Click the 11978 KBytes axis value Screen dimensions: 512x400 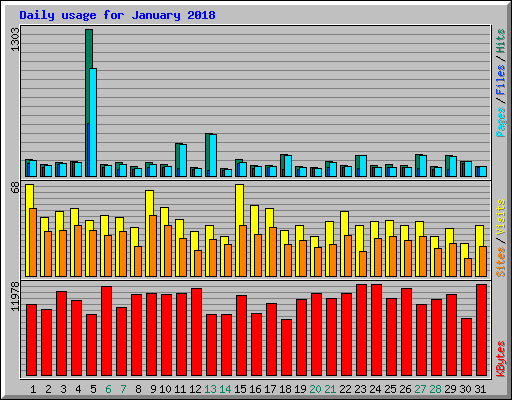coord(15,297)
